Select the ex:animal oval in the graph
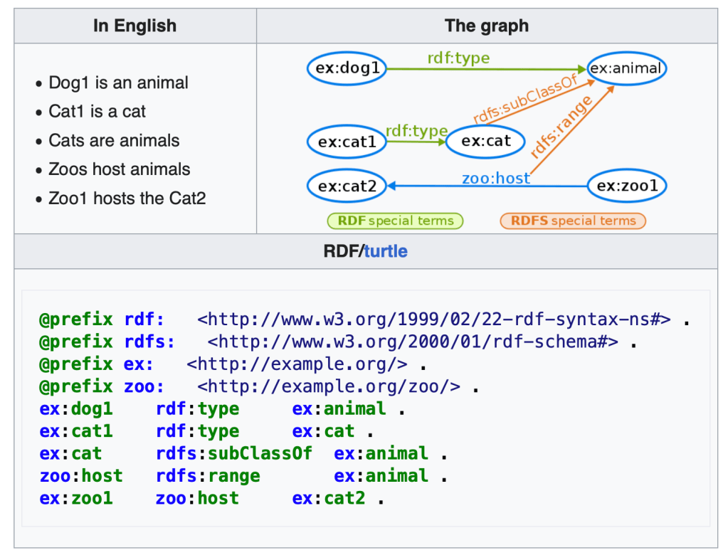Viewport: 728px width, 560px height. [627, 69]
